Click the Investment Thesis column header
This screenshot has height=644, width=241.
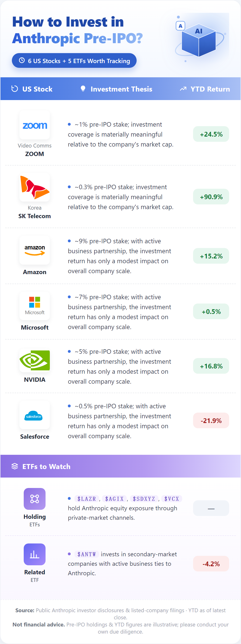point(116,89)
